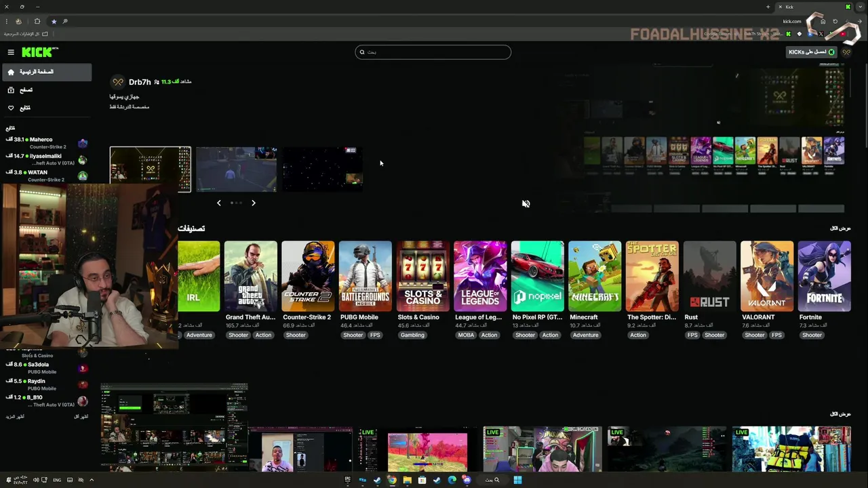Reload the page in the browser

(x=835, y=21)
